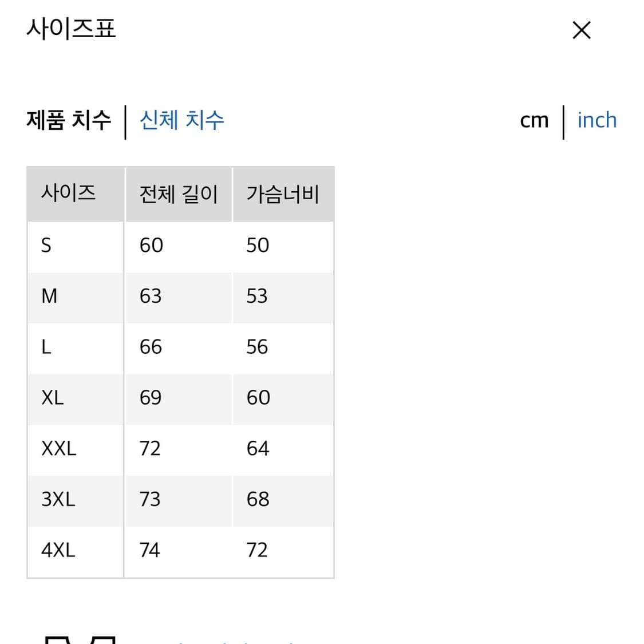Click the 전체 길이 column header
Viewport: 644px width, 644px height.
pyautogui.click(x=177, y=194)
